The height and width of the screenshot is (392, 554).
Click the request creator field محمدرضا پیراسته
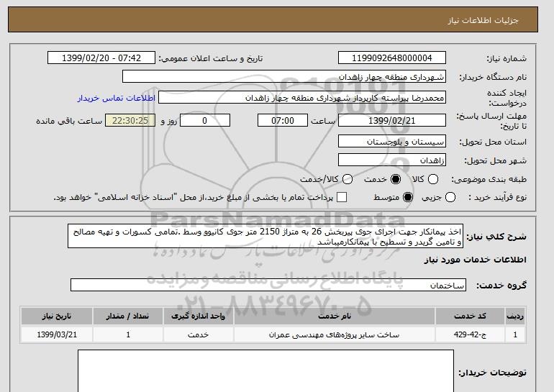click(x=302, y=98)
